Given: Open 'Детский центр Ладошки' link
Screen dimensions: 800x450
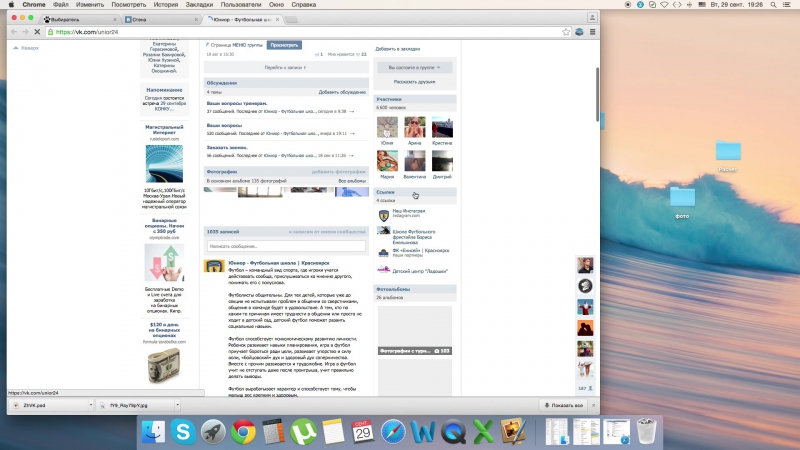Looking at the screenshot, I should click(x=420, y=271).
